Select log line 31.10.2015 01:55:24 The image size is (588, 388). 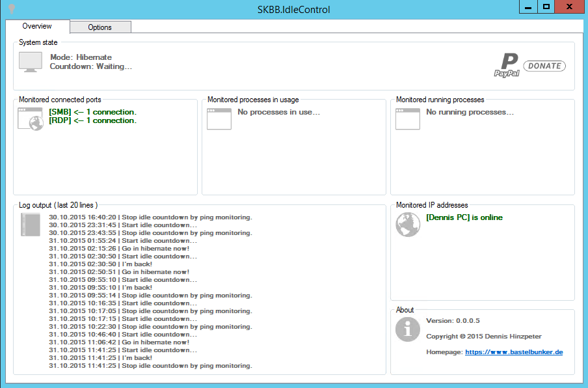(x=123, y=241)
